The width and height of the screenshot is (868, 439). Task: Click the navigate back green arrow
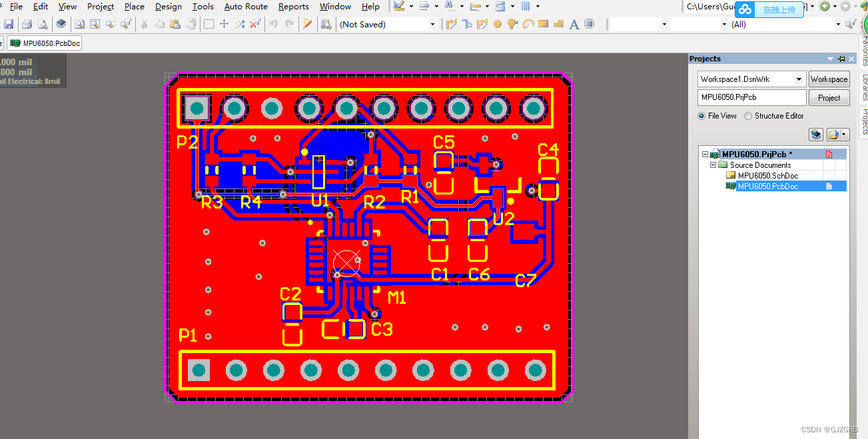(825, 7)
